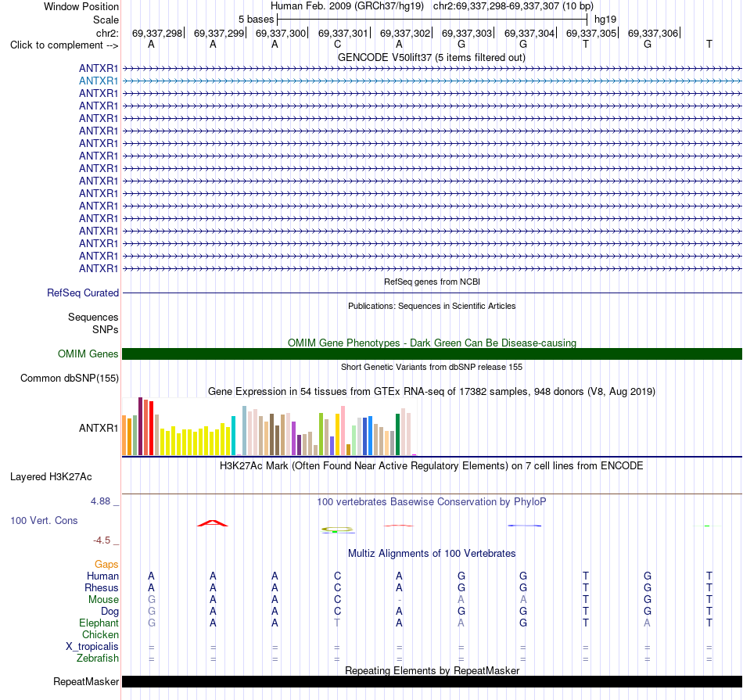Click the black RepeatMasker bar
Screen dimensions: 743x700
pyautogui.click(x=432, y=681)
